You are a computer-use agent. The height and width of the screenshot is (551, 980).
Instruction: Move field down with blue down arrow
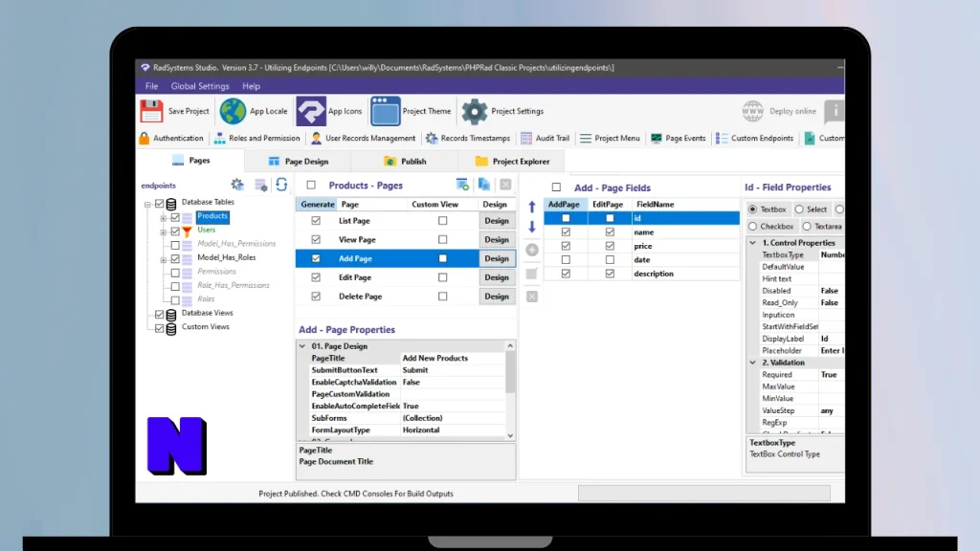coord(532,227)
